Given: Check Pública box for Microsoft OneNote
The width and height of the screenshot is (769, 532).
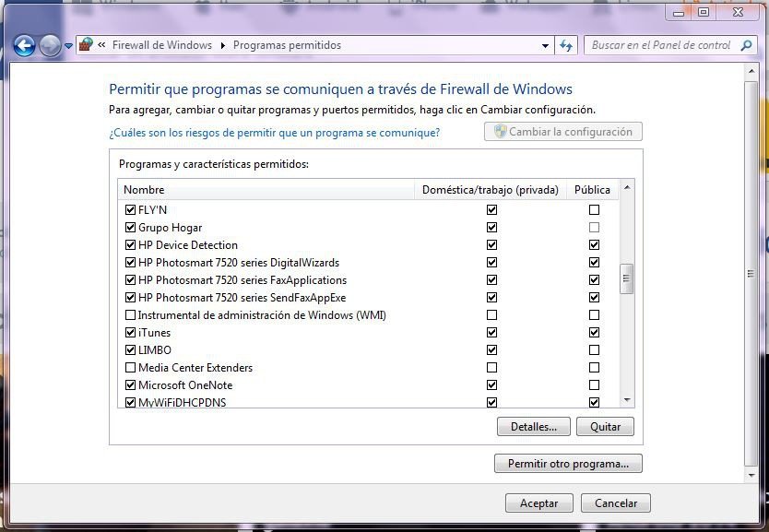Looking at the screenshot, I should (594, 384).
